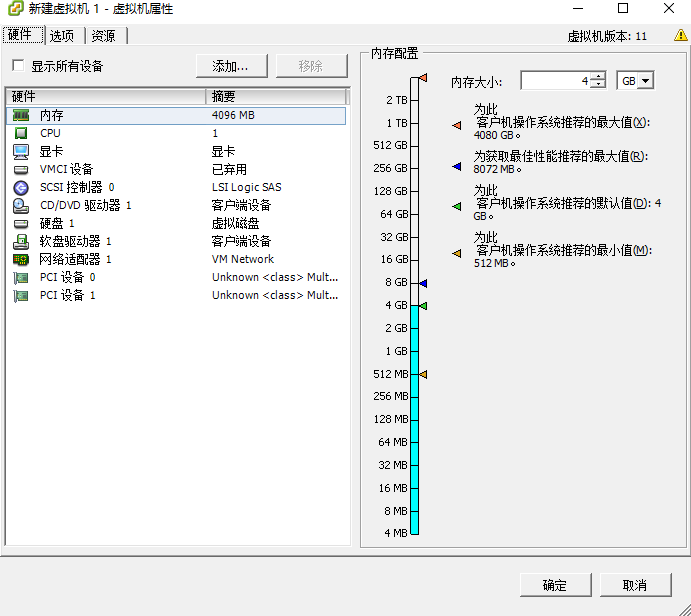The image size is (691, 616).
Task: Click the VM Network summary value
Action: tap(243, 260)
